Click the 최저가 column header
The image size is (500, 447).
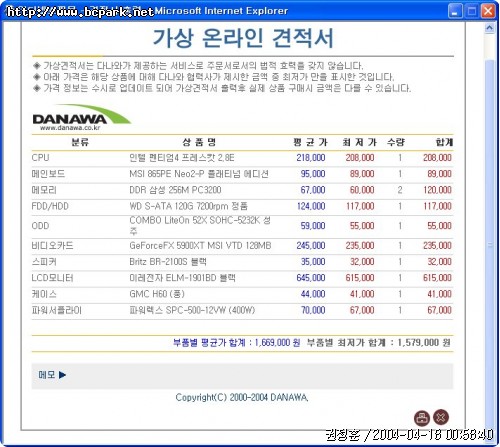click(359, 142)
